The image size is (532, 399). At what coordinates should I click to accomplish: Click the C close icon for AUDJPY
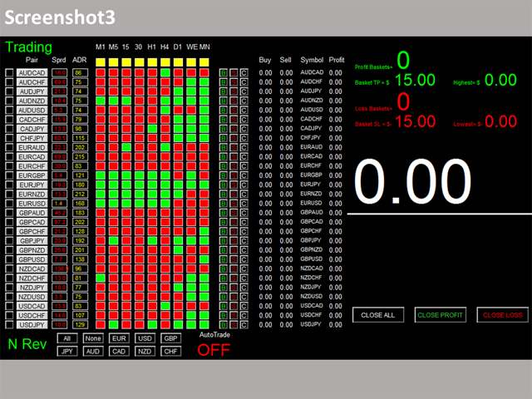tap(244, 91)
